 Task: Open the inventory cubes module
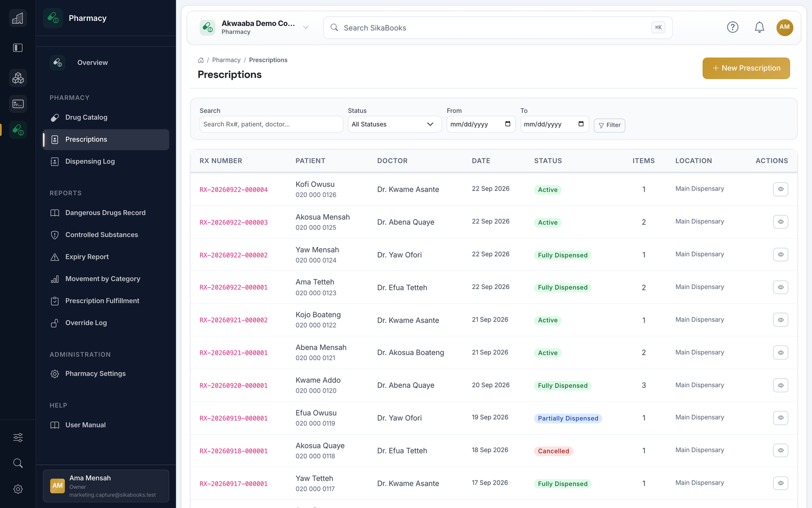[18, 78]
